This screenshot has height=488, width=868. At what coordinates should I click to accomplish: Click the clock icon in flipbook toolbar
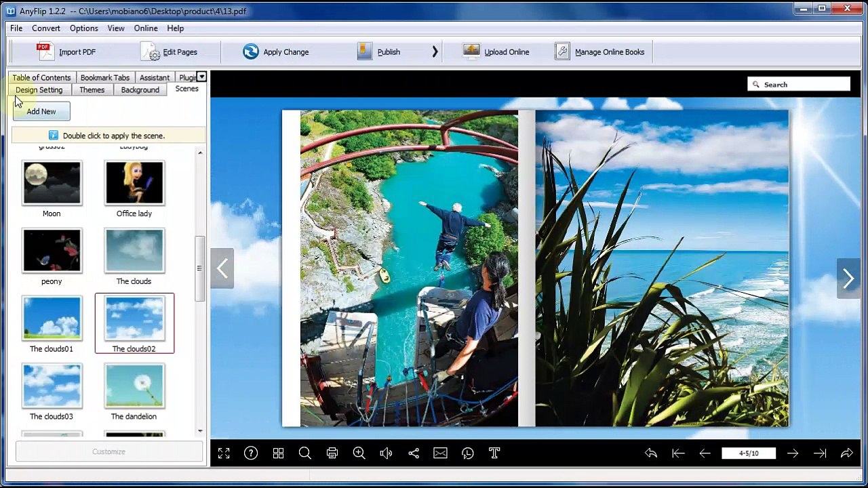pyautogui.click(x=468, y=453)
